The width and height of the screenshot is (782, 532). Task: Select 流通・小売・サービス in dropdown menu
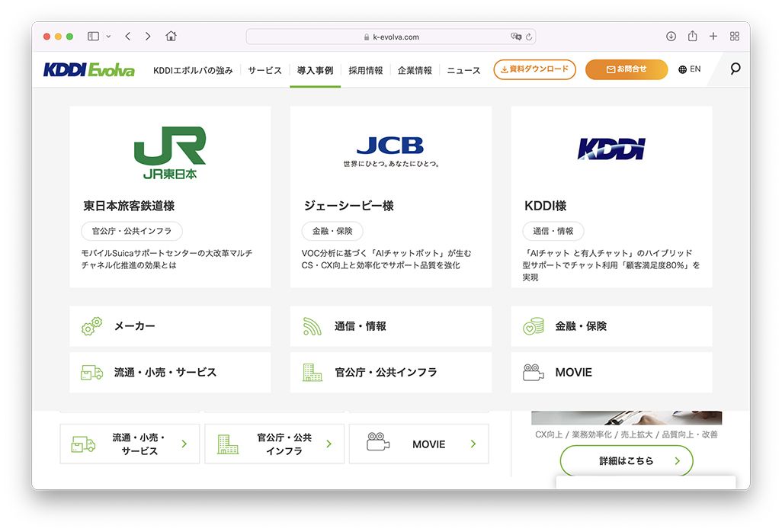165,373
